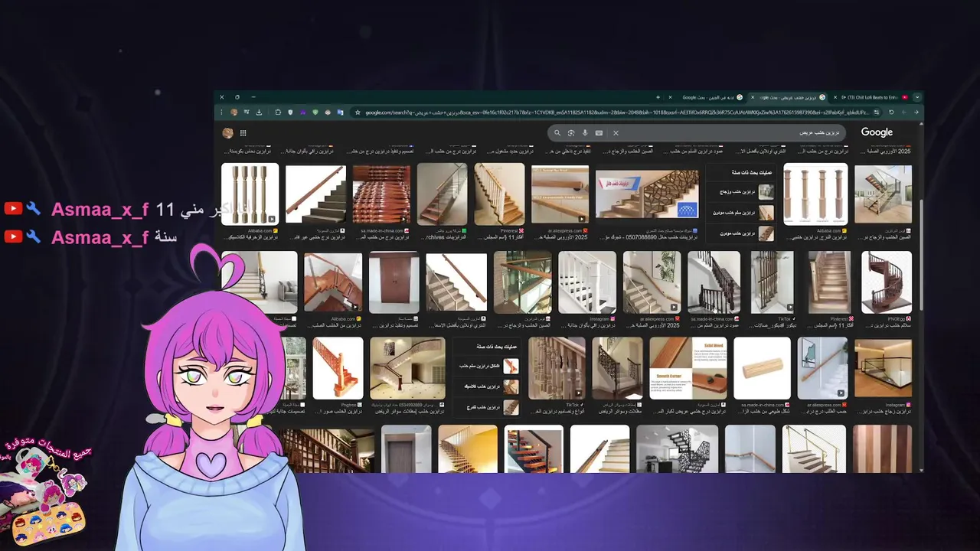Open the Solid Wood handrail info image

pyautogui.click(x=688, y=368)
